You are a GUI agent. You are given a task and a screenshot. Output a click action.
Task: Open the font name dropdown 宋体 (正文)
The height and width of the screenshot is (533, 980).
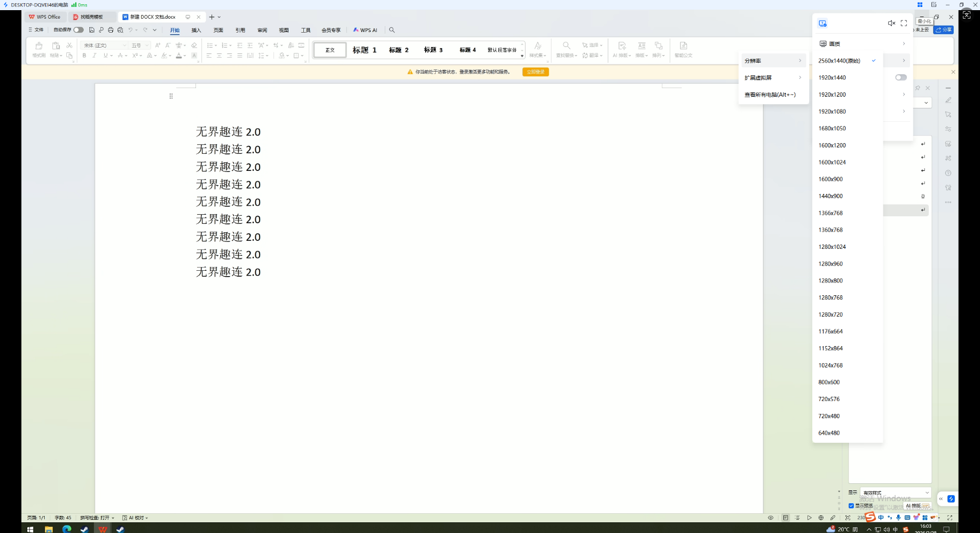coord(105,45)
